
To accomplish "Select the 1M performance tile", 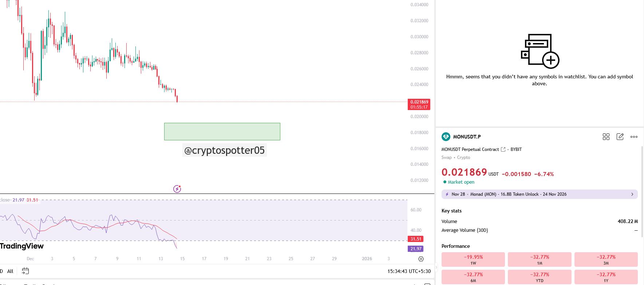I will [x=540, y=259].
